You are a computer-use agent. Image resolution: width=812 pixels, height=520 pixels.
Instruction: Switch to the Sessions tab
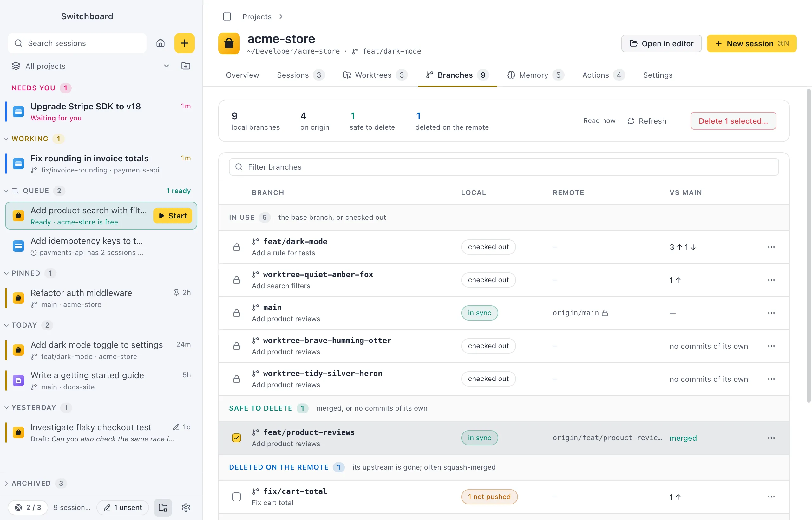[x=301, y=75]
